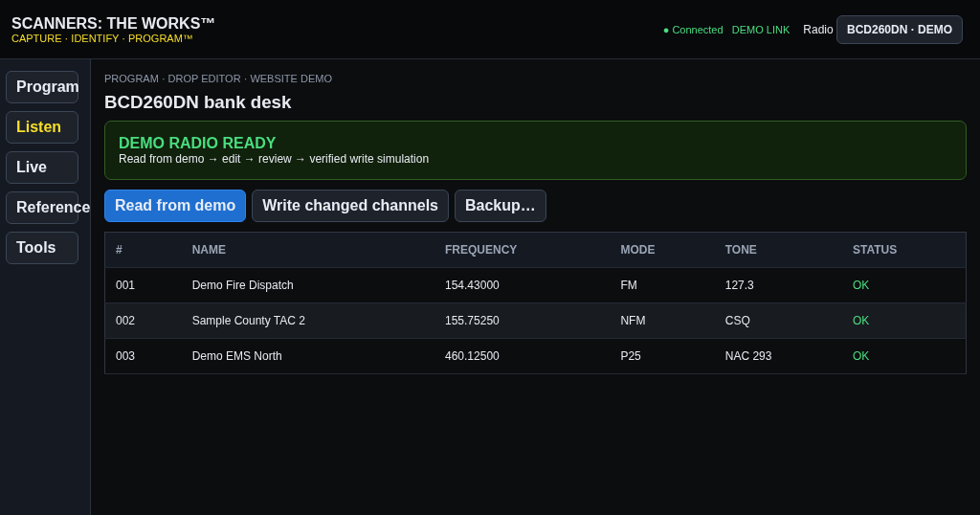Switch to the Listen section
Viewport: 980px width, 515px height.
pos(42,127)
